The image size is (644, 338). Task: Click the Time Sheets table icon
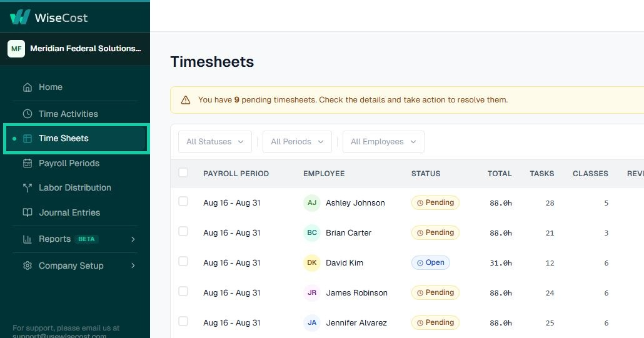(28, 139)
